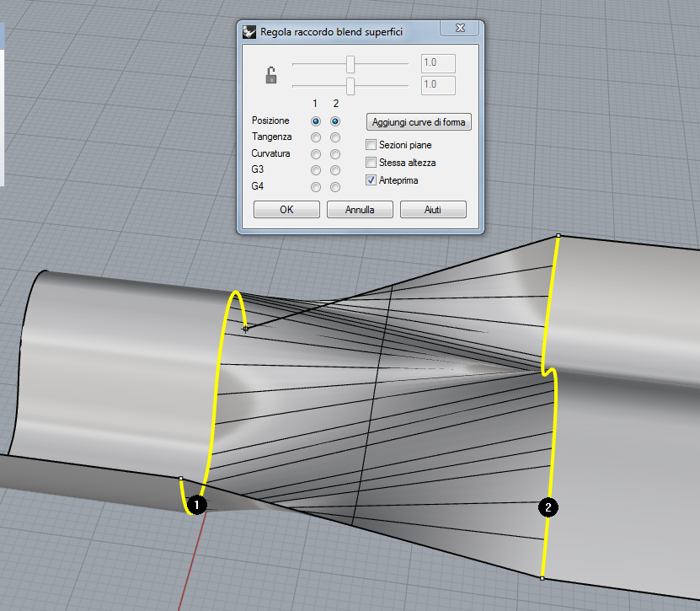Click the dialog title bar Rhino icon

[249, 32]
